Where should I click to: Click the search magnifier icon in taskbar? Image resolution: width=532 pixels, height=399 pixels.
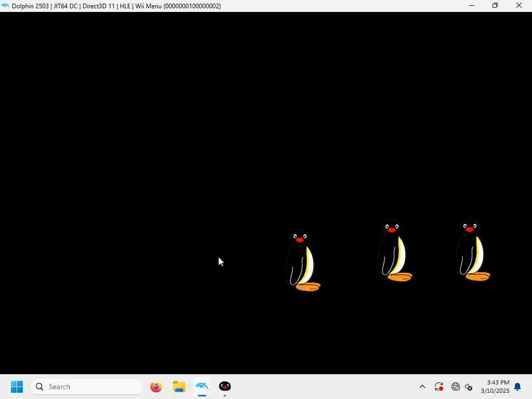click(x=39, y=387)
